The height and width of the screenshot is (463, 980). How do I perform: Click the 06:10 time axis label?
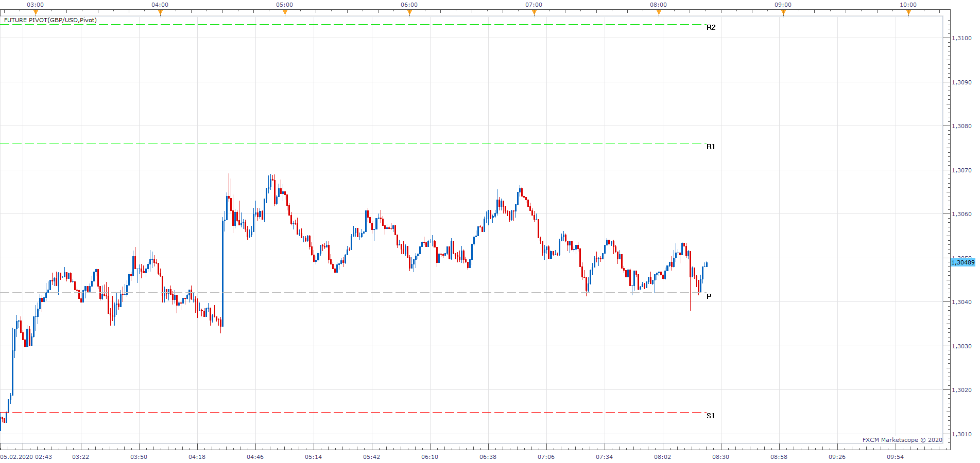(430, 457)
